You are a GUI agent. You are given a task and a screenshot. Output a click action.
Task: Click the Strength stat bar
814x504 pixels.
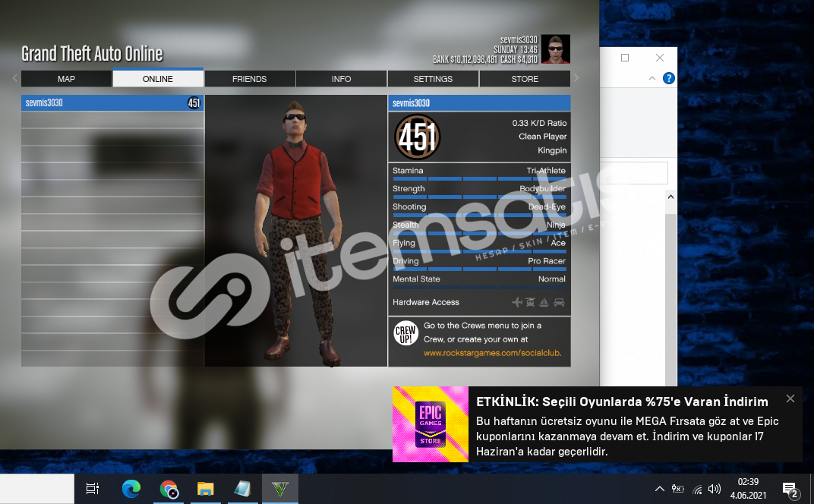(479, 197)
